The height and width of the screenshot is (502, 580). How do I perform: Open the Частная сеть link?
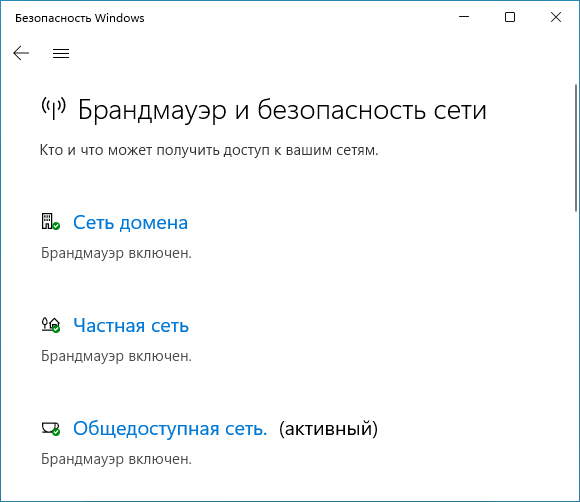click(x=131, y=326)
